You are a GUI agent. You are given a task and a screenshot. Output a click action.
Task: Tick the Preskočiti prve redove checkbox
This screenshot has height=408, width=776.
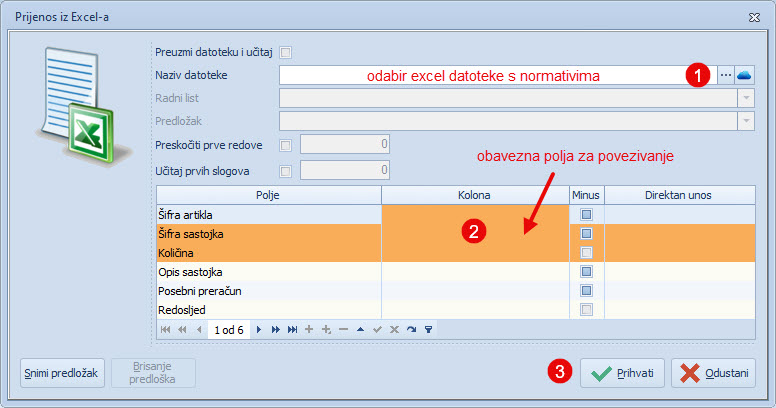pos(286,144)
